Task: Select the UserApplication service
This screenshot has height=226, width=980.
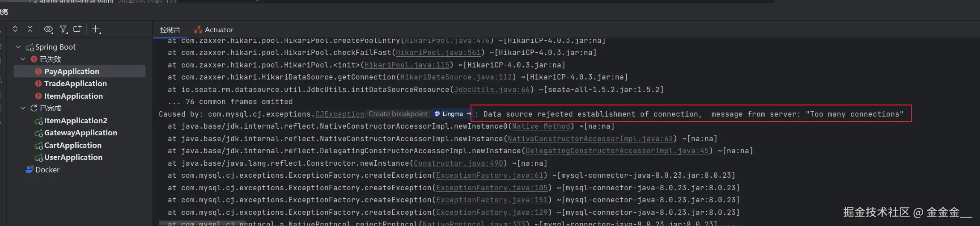Action: click(73, 157)
